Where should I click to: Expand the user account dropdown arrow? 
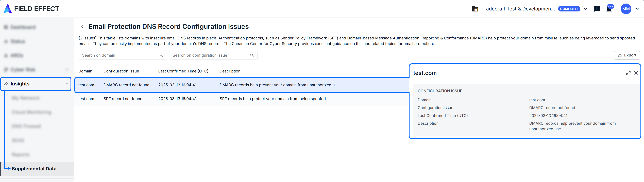(637, 9)
